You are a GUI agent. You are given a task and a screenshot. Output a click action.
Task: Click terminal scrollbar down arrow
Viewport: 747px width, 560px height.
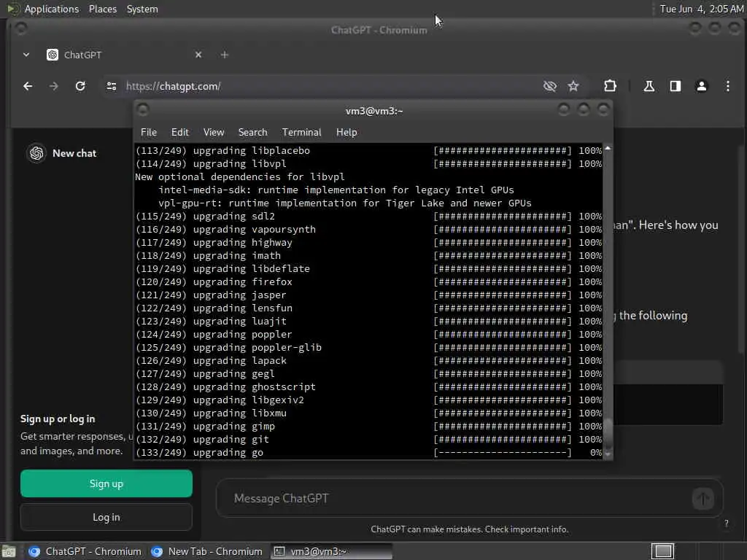point(608,454)
